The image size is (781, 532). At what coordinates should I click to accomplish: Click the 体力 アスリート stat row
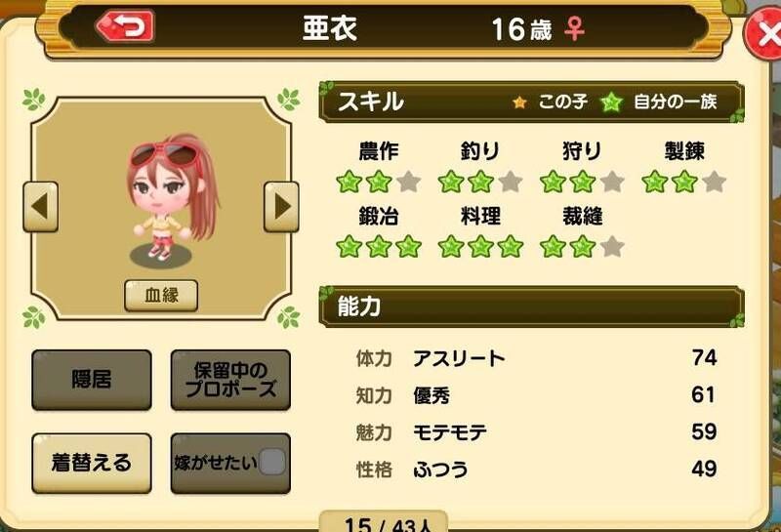click(536, 358)
